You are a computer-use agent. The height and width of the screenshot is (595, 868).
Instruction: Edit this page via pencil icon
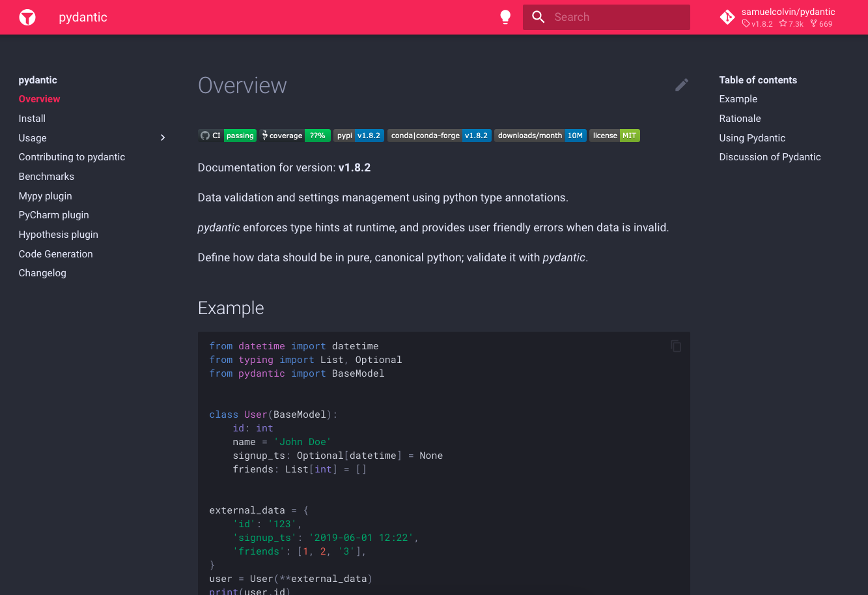pos(682,85)
